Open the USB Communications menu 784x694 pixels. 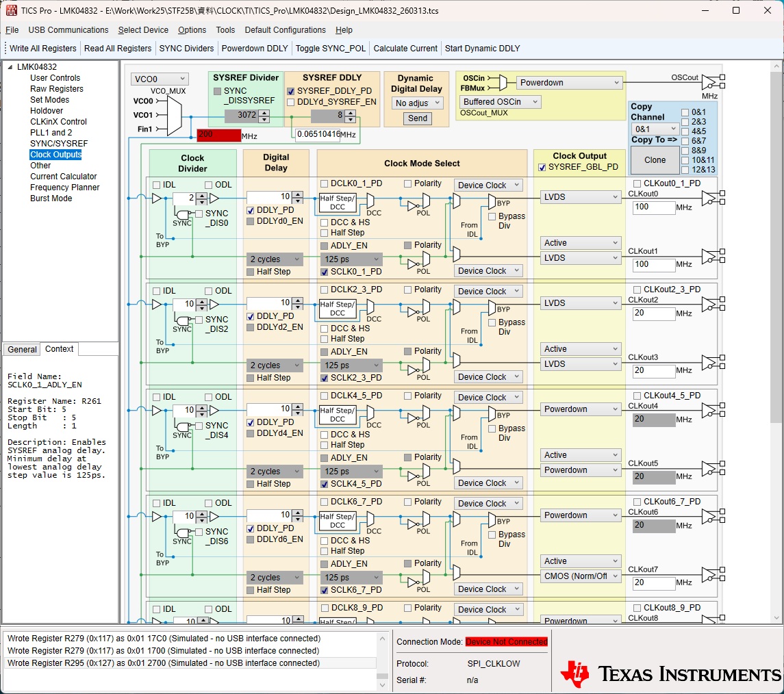[x=68, y=30]
